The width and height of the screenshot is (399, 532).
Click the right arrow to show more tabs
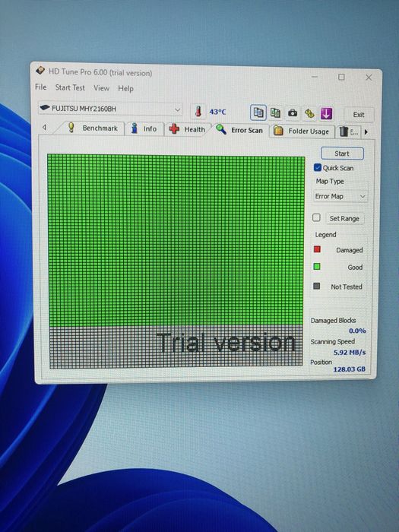366,132
